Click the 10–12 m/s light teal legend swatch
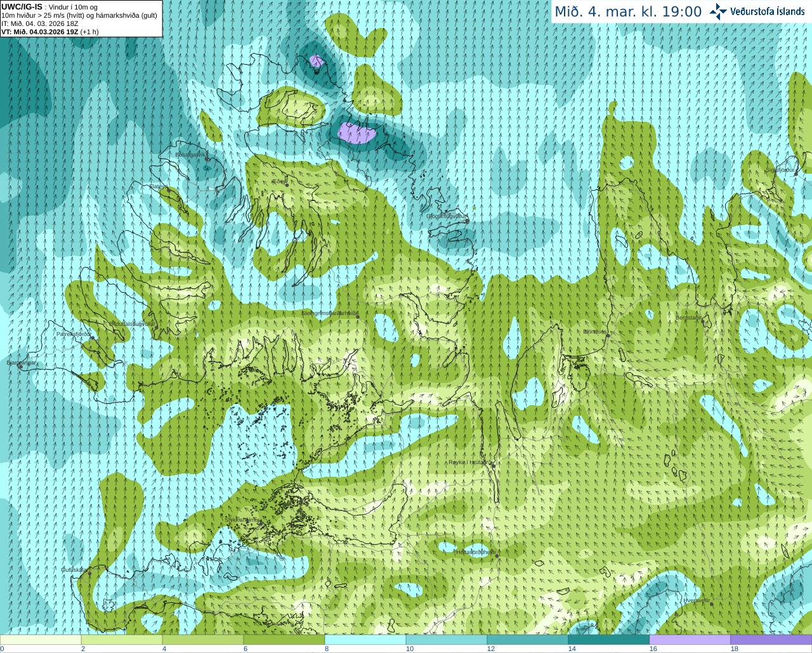Screen dimensions: 812x653 click(447, 640)
